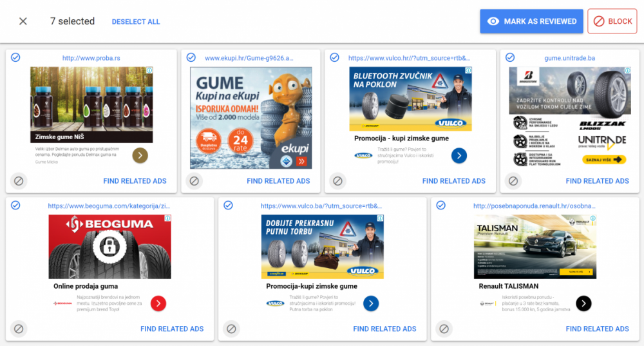Click the '7 selected' counter text
This screenshot has width=644, height=346.
click(72, 21)
